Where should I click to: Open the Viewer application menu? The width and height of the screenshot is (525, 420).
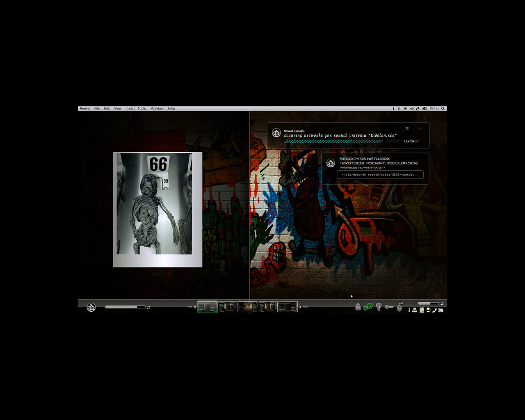[85, 109]
